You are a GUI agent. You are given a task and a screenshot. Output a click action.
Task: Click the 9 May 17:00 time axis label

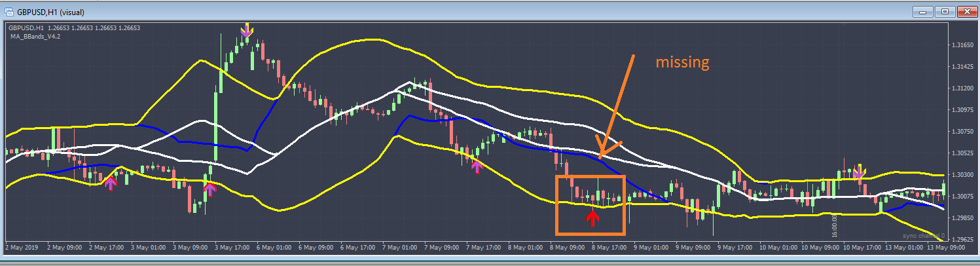point(733,248)
